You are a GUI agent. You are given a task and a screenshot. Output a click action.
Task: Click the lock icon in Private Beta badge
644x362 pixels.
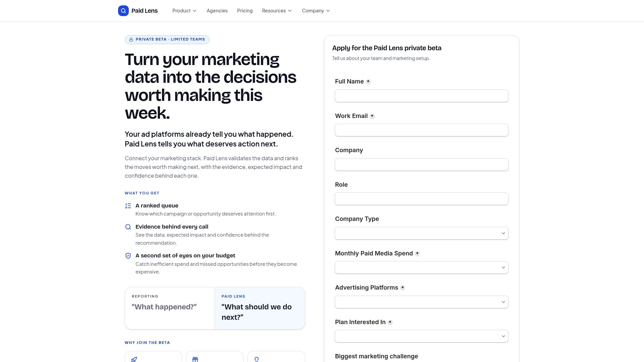pyautogui.click(x=131, y=40)
